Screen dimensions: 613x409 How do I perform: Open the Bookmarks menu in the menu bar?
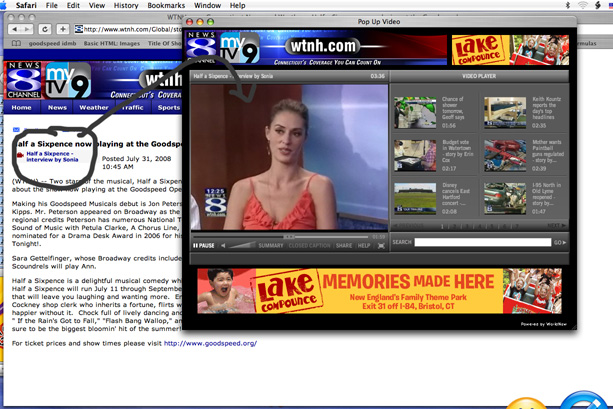click(x=166, y=6)
